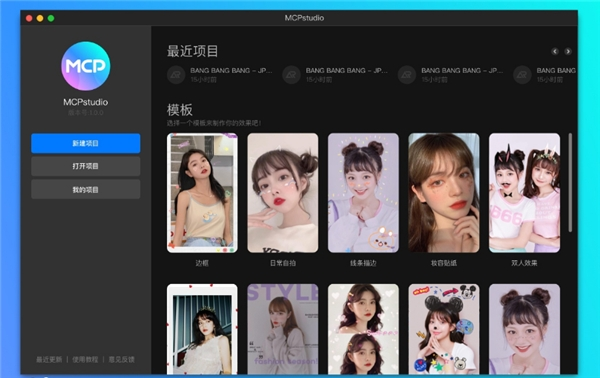
Task: Open 我的项目 in sidebar
Action: [86, 189]
